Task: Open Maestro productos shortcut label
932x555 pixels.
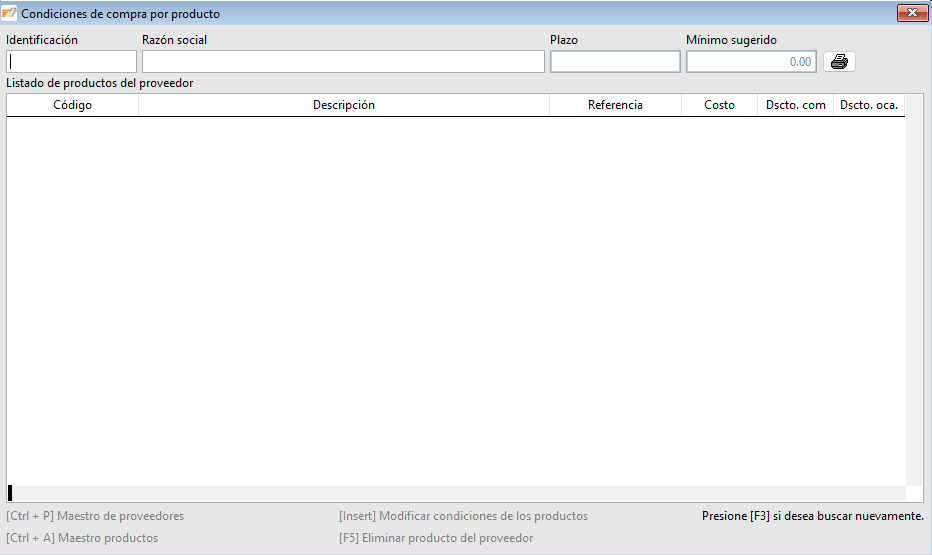Action: click(x=82, y=538)
